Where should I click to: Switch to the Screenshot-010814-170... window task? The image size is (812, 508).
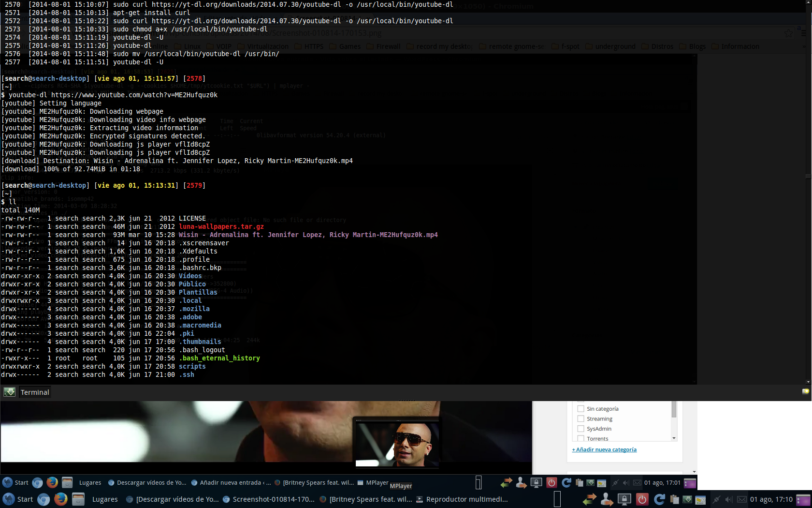pyautogui.click(x=269, y=499)
